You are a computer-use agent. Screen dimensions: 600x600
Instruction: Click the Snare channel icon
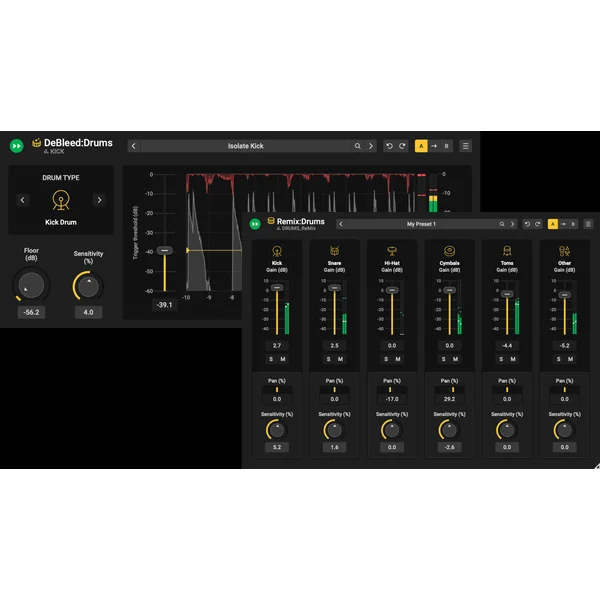pos(334,251)
